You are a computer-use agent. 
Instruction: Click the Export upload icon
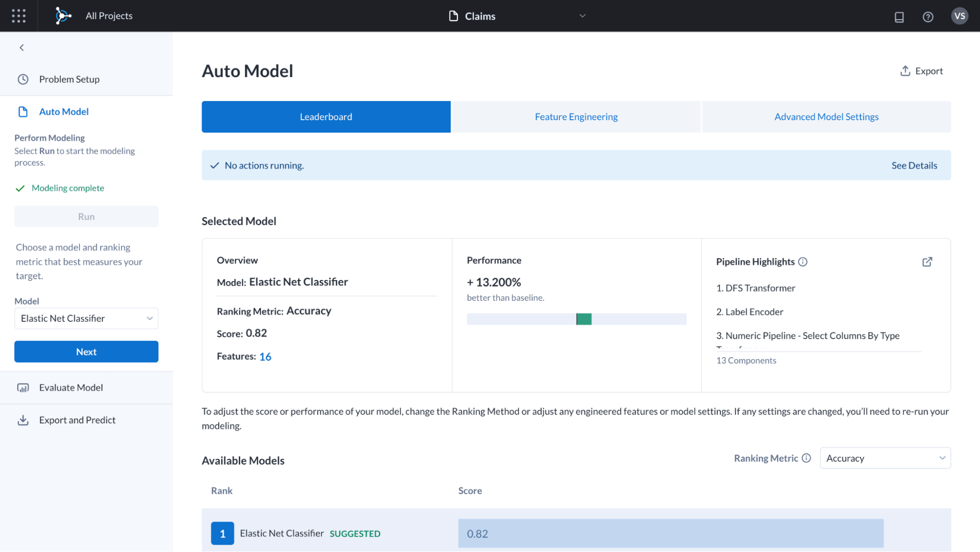[x=905, y=71]
